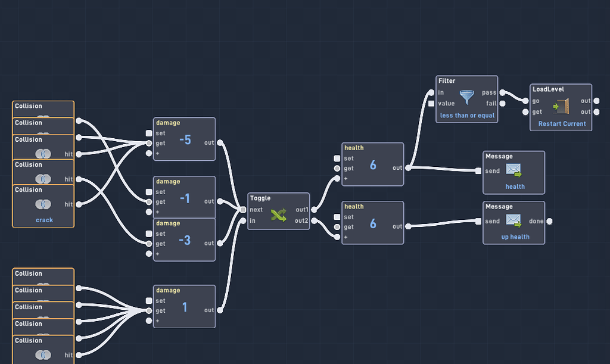Screen dimensions: 610x364
Task: Click the Filter node's "pass" output port
Action: (x=502, y=92)
